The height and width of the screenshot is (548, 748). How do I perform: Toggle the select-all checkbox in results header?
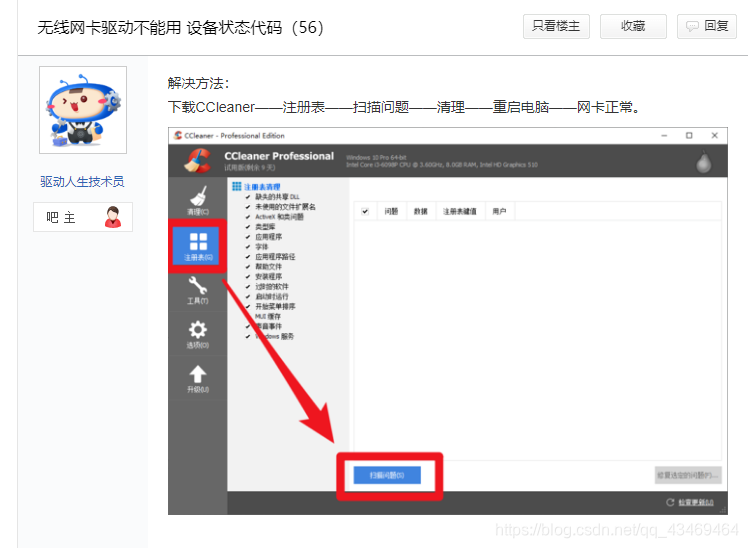[365, 211]
